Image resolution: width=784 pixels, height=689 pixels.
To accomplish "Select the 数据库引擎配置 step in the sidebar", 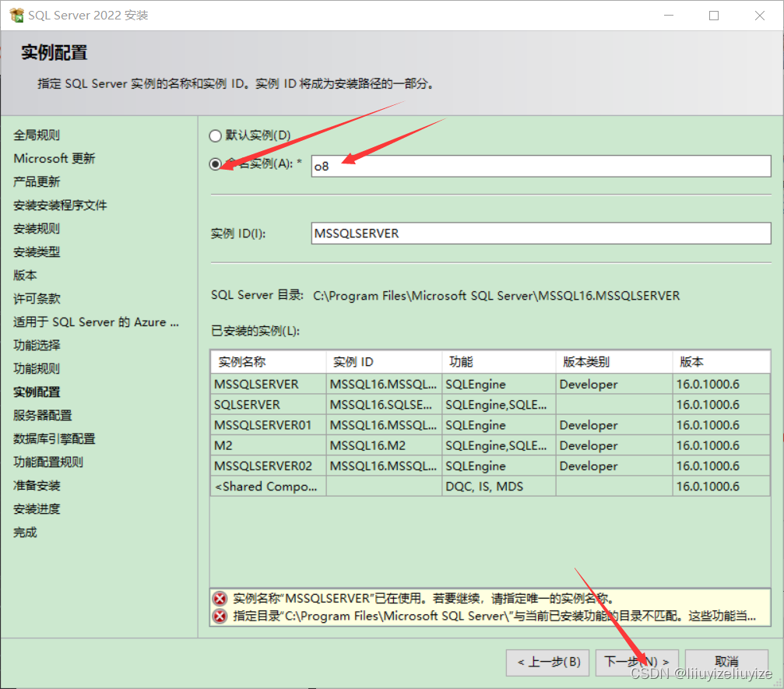I will (54, 439).
